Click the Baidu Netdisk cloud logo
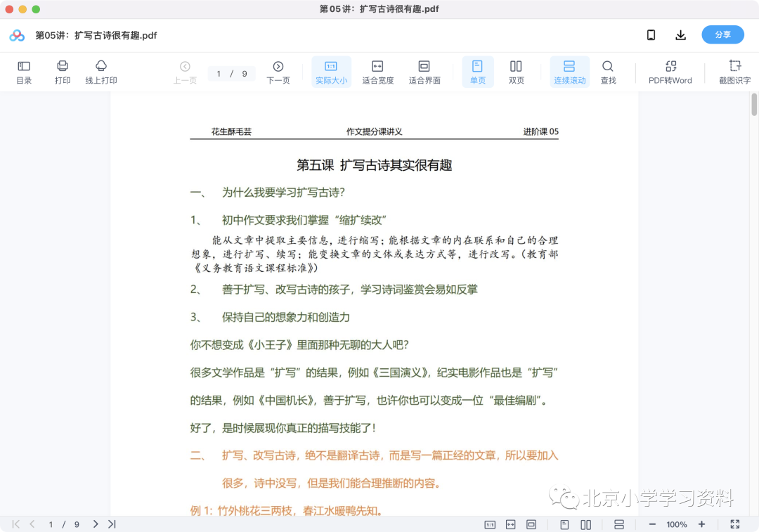The height and width of the screenshot is (532, 759). [17, 35]
